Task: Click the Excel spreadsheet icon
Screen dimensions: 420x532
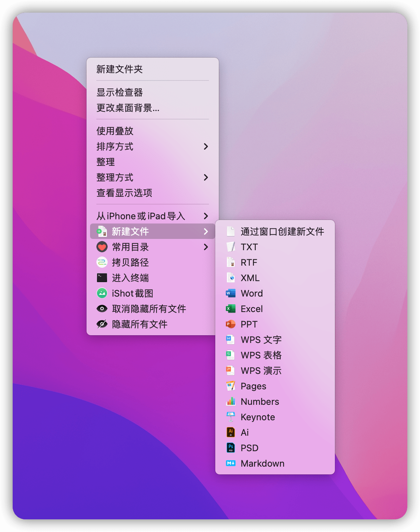Action: click(230, 309)
